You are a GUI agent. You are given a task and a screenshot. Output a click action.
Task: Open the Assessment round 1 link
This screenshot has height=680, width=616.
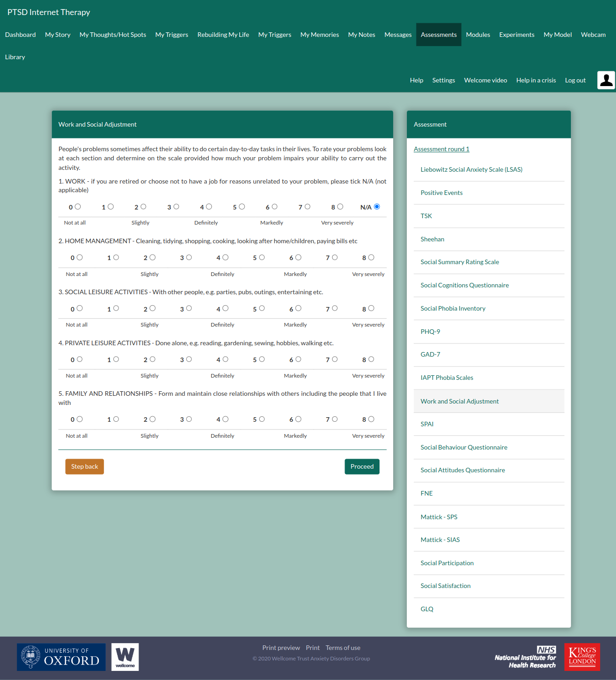(441, 149)
